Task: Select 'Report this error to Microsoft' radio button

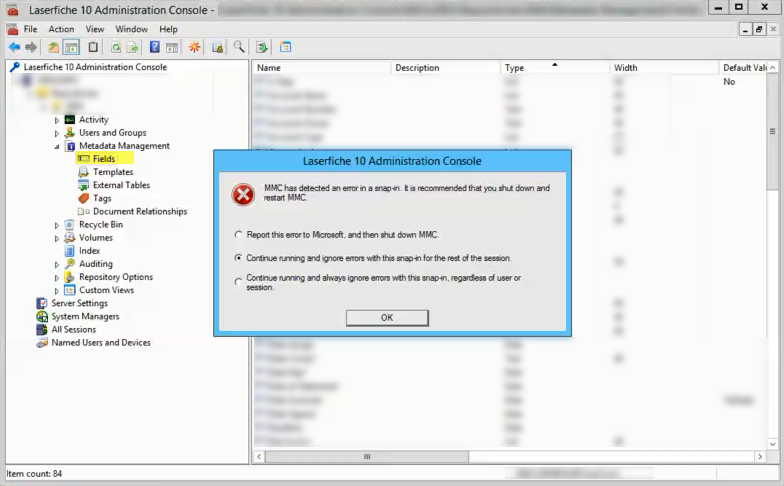Action: click(238, 234)
